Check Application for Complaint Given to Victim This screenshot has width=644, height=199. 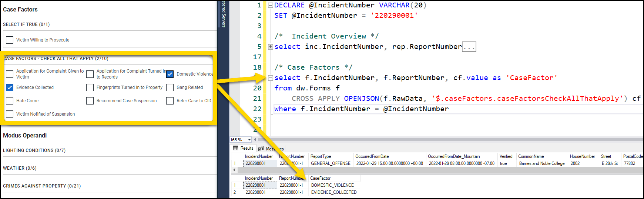coord(10,74)
